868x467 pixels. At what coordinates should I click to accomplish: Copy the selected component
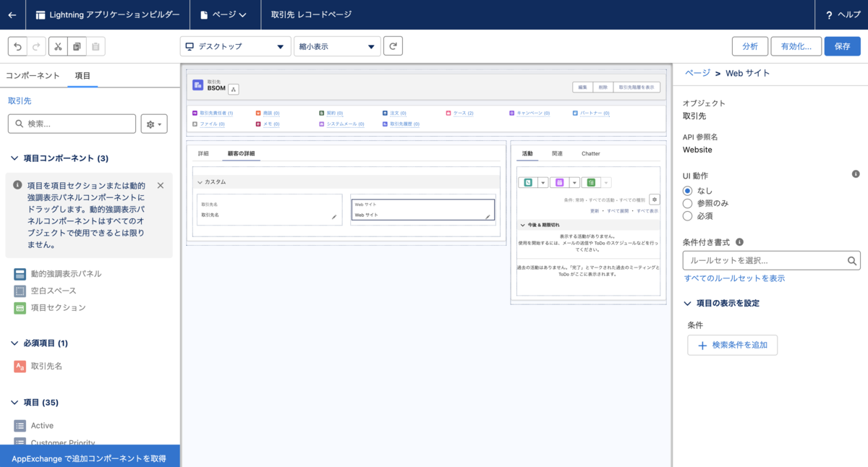(77, 46)
